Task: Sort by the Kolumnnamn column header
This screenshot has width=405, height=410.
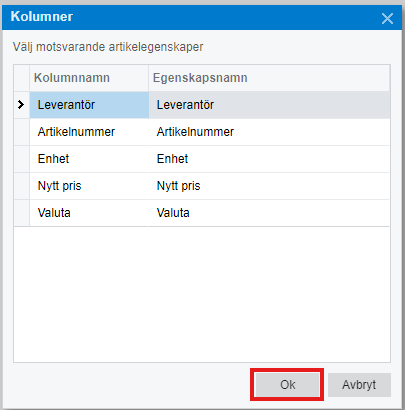Action: 89,78
